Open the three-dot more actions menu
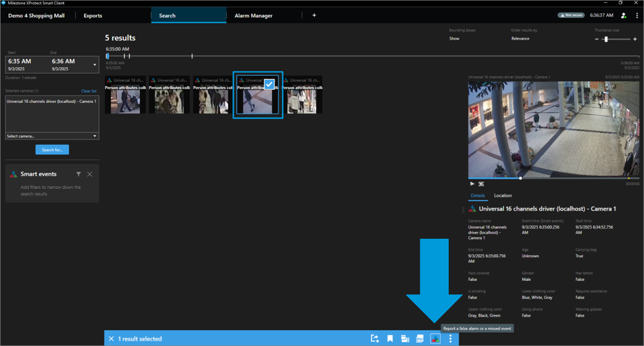The image size is (644, 346). click(x=450, y=339)
